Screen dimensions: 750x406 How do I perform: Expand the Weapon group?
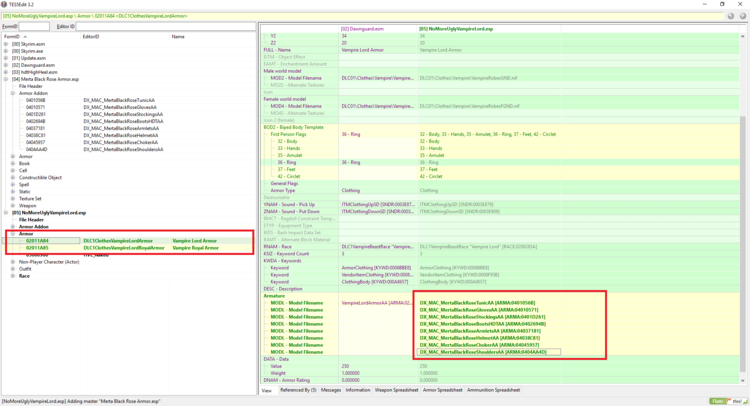[x=13, y=206]
